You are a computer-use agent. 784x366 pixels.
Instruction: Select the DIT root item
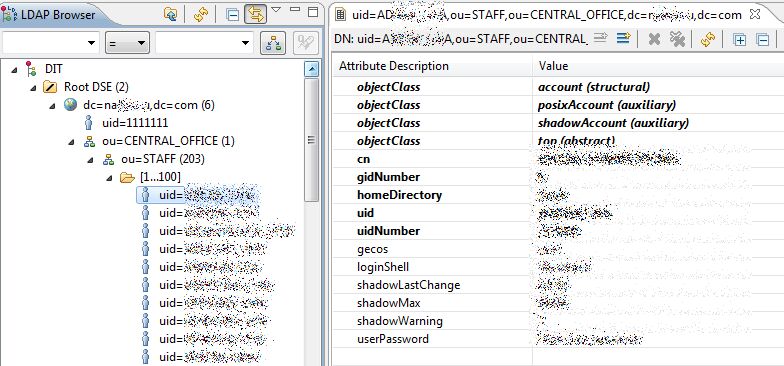coord(54,69)
